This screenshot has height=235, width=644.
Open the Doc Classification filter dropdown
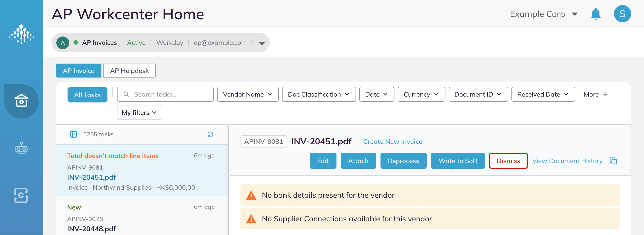point(319,94)
